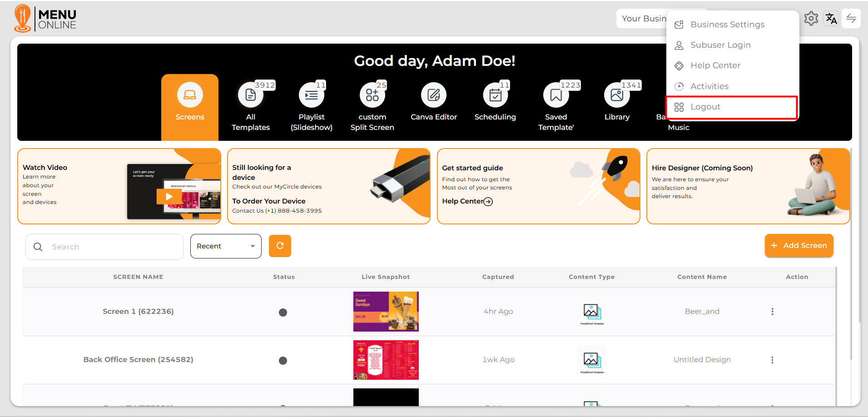Select Logout from the dropdown menu
This screenshot has height=417, width=868.
click(x=705, y=107)
